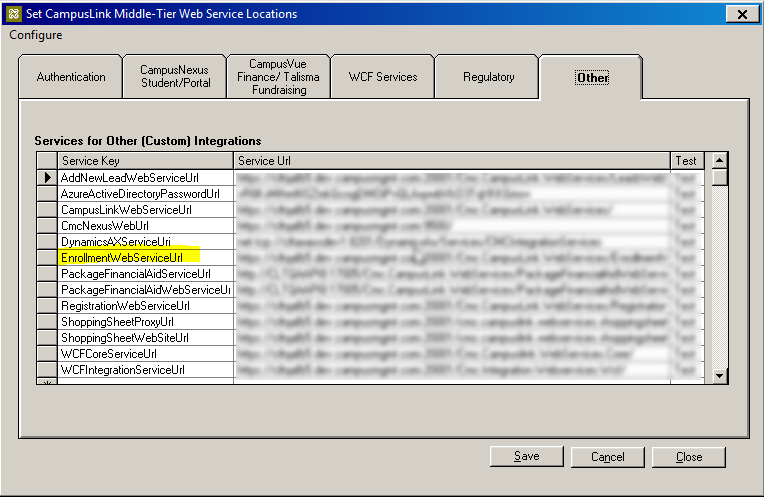Click the Cancel button
Viewport: 764px width, 497px height.
(x=607, y=457)
